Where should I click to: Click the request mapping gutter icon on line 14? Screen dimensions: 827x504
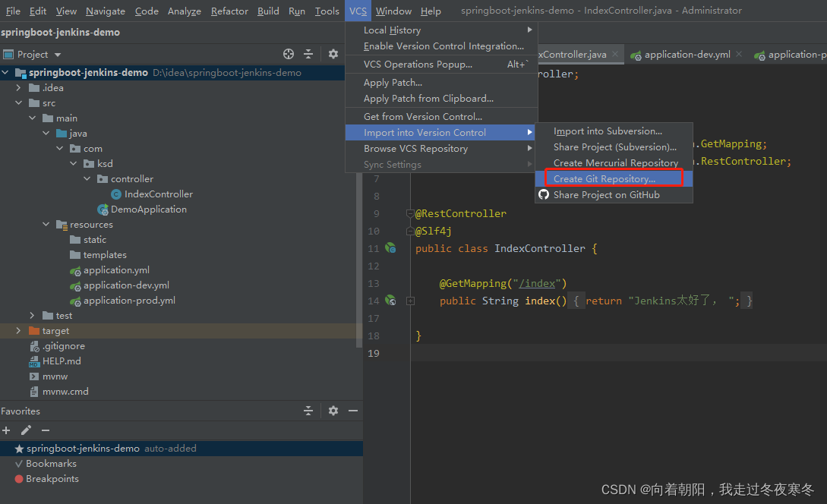(x=390, y=300)
